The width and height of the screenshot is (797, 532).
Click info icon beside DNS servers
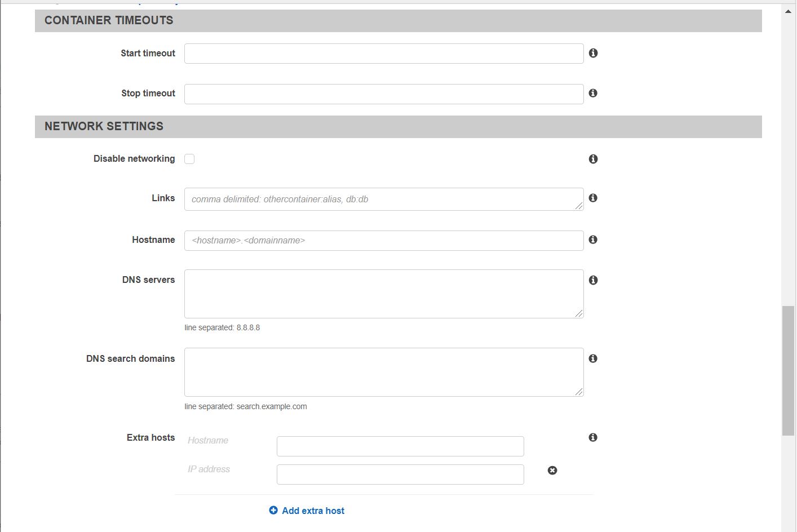click(593, 280)
